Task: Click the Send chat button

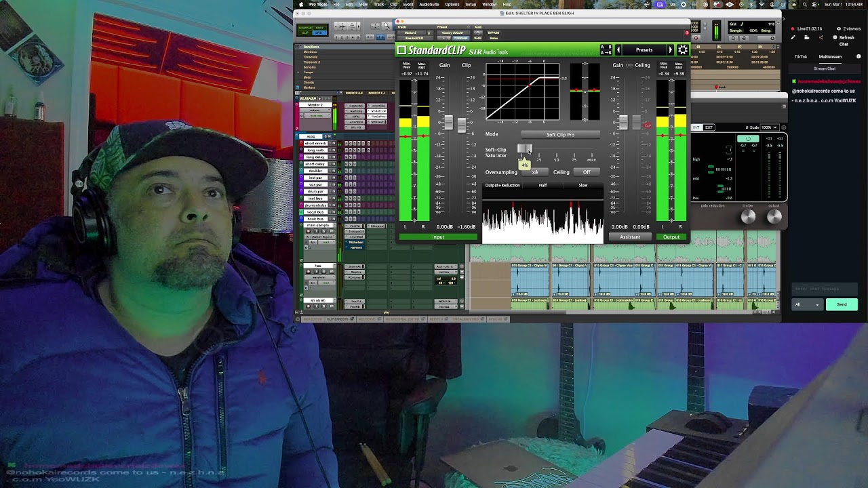Action: [842, 304]
